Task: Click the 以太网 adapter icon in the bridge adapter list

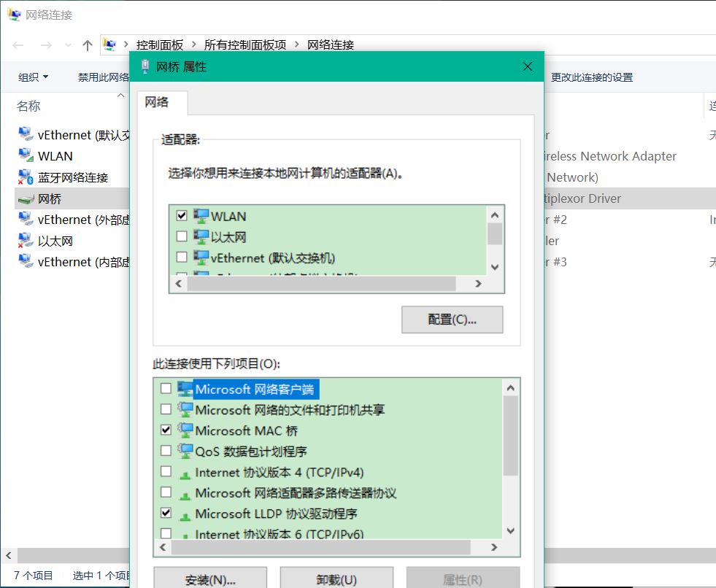Action: [201, 236]
